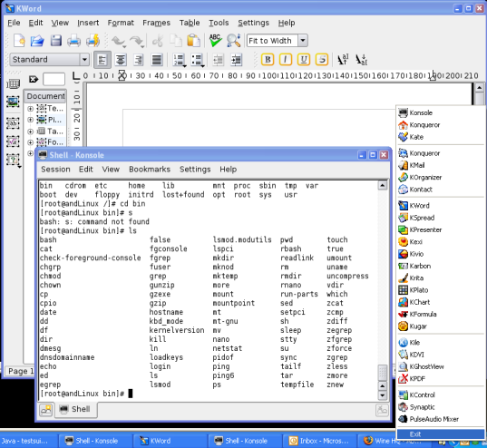Click Konsole's scrollbar thumb

pos(383,372)
